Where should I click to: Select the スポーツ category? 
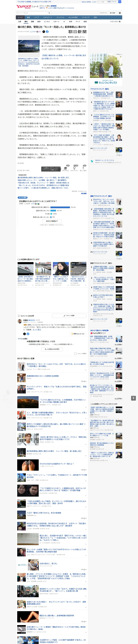[56, 21]
